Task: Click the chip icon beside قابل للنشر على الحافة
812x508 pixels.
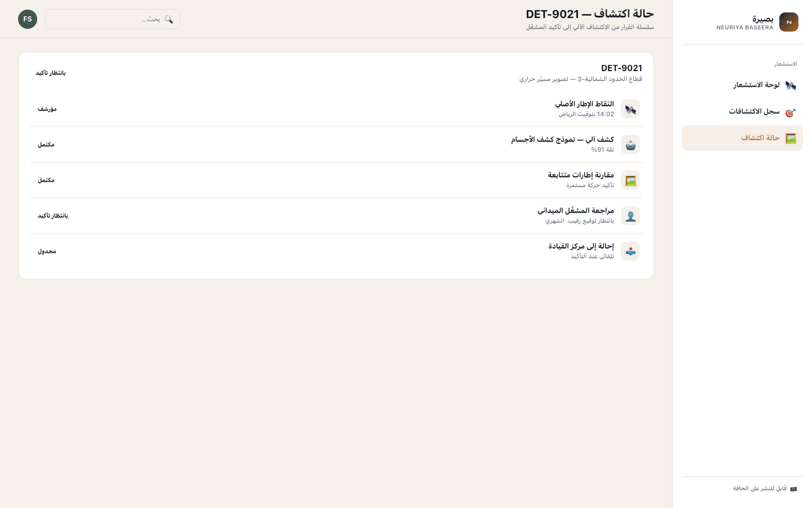Action: coord(793,489)
